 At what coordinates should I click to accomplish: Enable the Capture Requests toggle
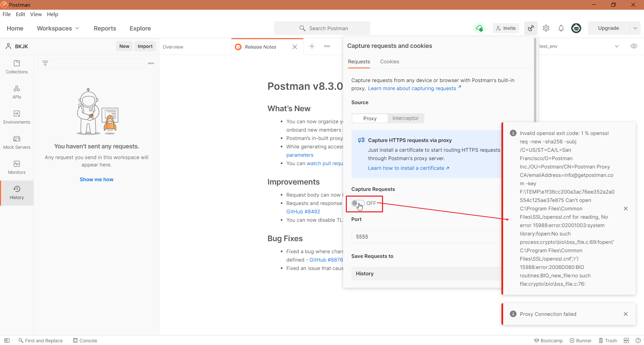click(x=357, y=203)
